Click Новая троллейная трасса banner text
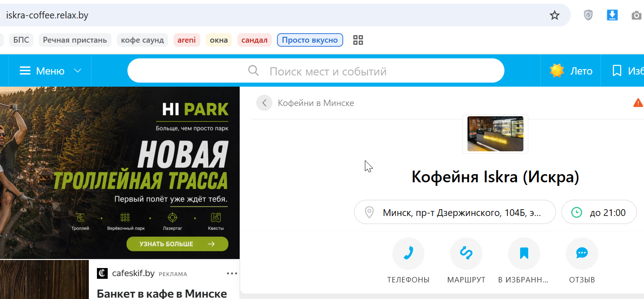 coord(140,165)
